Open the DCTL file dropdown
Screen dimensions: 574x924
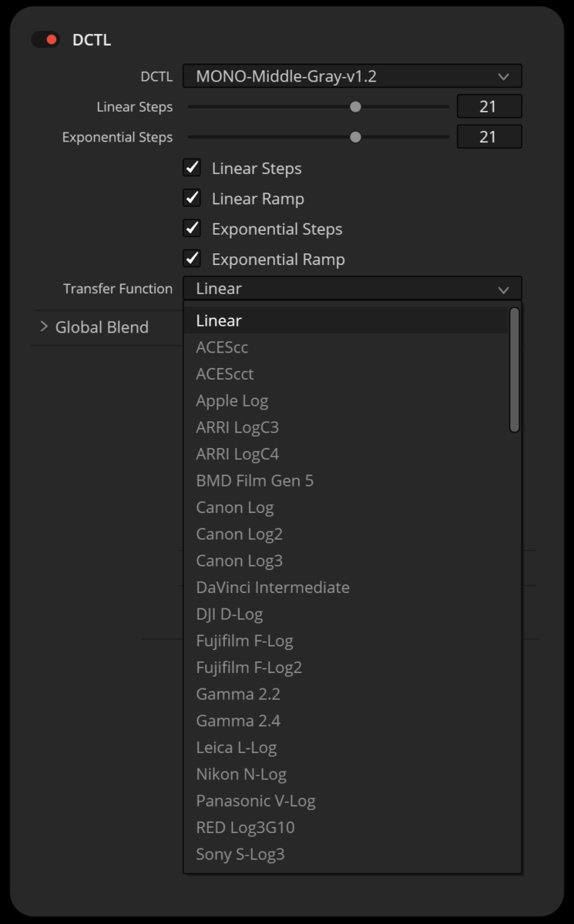(x=352, y=76)
